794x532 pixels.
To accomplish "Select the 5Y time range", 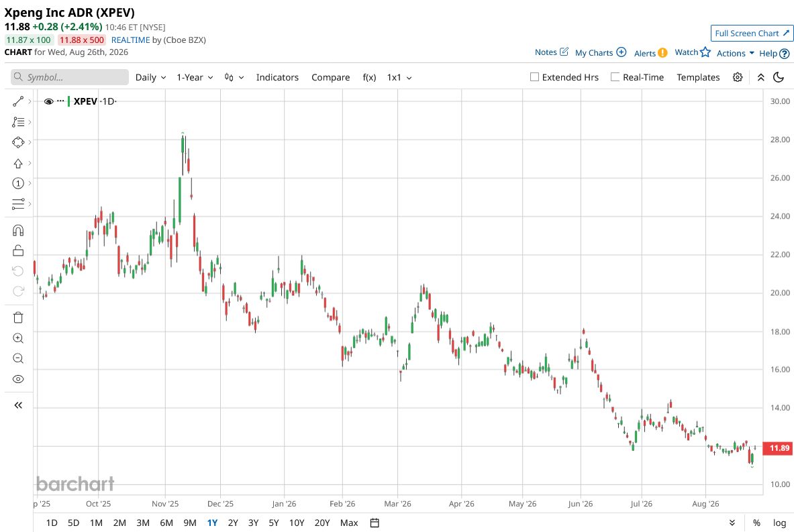I will pos(274,523).
